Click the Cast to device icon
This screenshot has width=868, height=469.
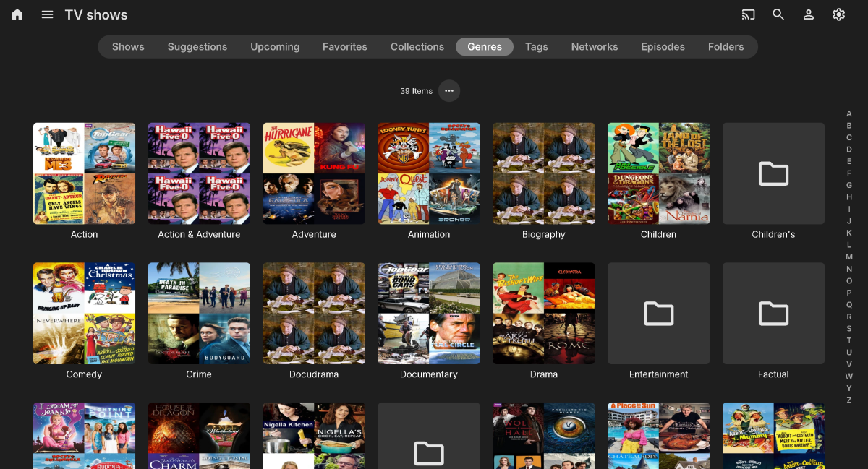(x=748, y=14)
